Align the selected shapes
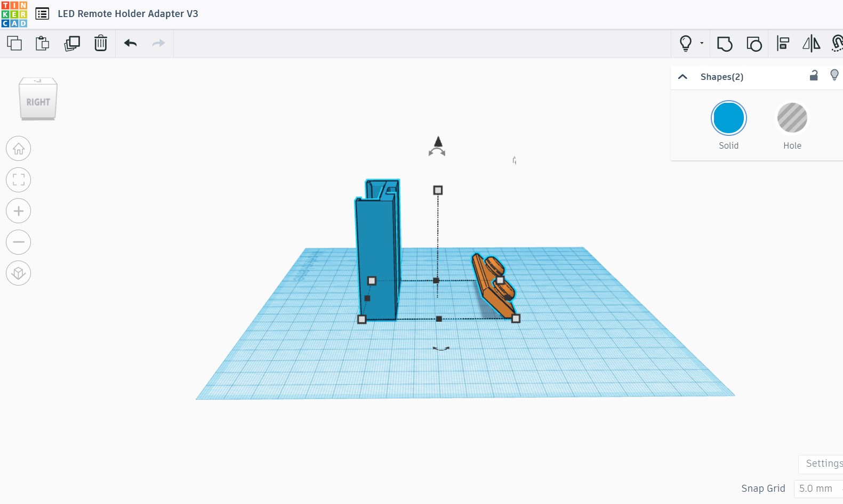This screenshot has height=504, width=843. 783,43
